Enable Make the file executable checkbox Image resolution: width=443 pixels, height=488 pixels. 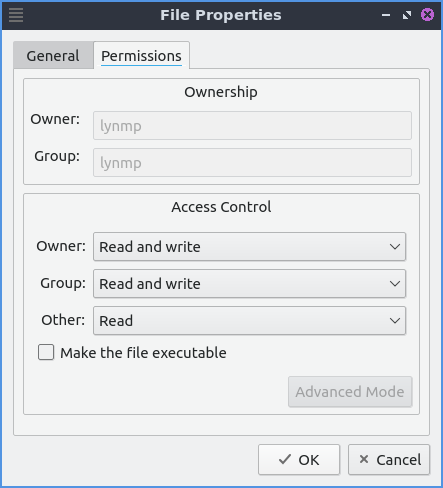(x=46, y=352)
